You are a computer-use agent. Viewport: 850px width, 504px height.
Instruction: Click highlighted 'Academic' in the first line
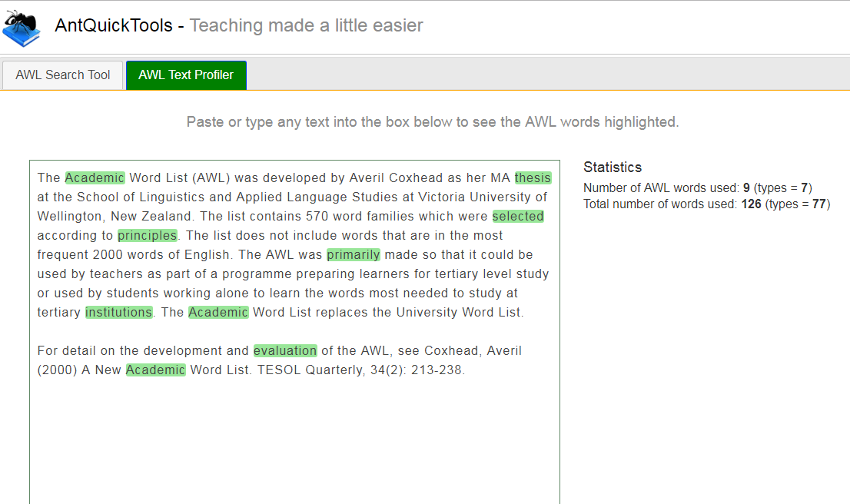coord(95,178)
